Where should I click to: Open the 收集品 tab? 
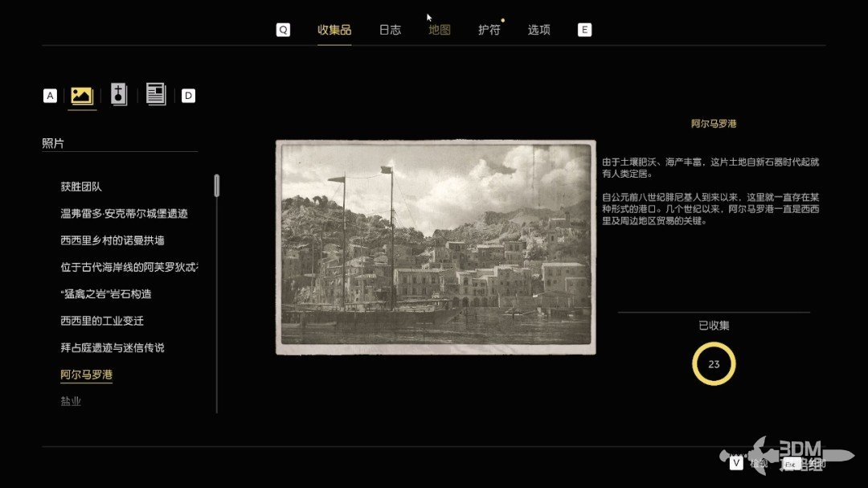point(334,30)
